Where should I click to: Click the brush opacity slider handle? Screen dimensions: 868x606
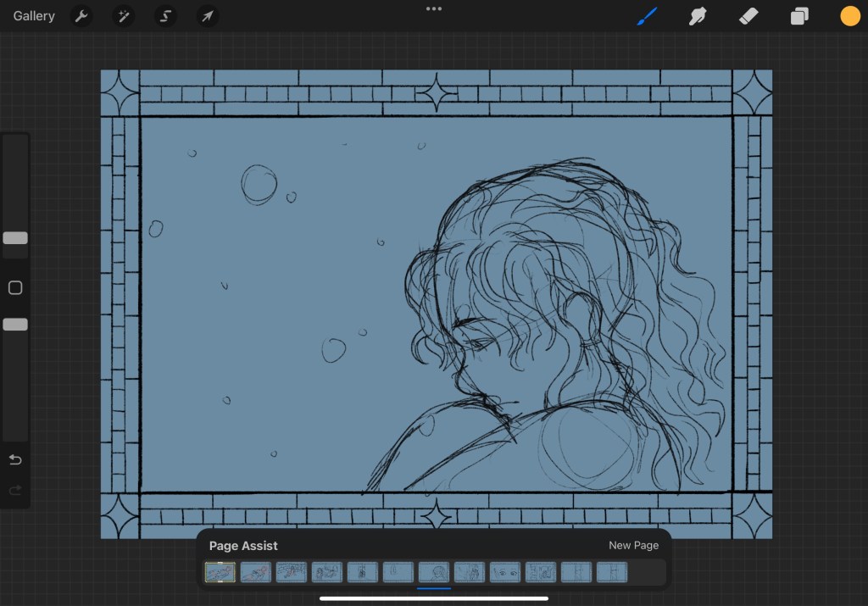tap(15, 324)
